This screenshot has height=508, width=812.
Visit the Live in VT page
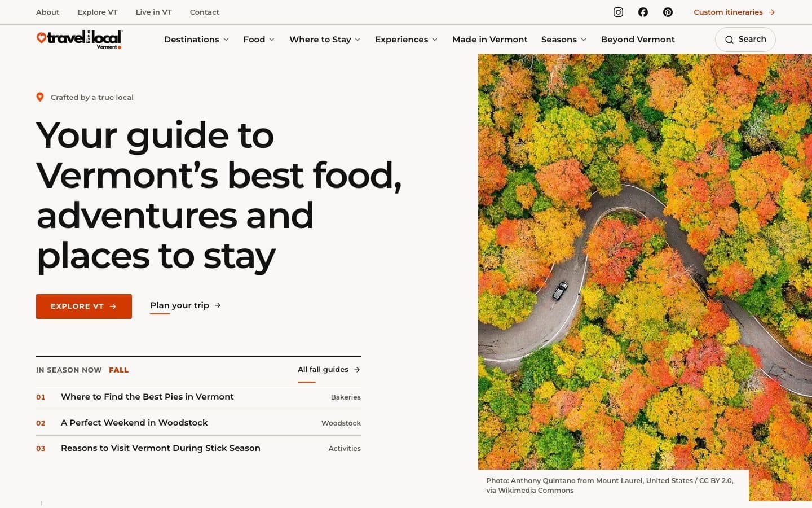[x=153, y=12]
